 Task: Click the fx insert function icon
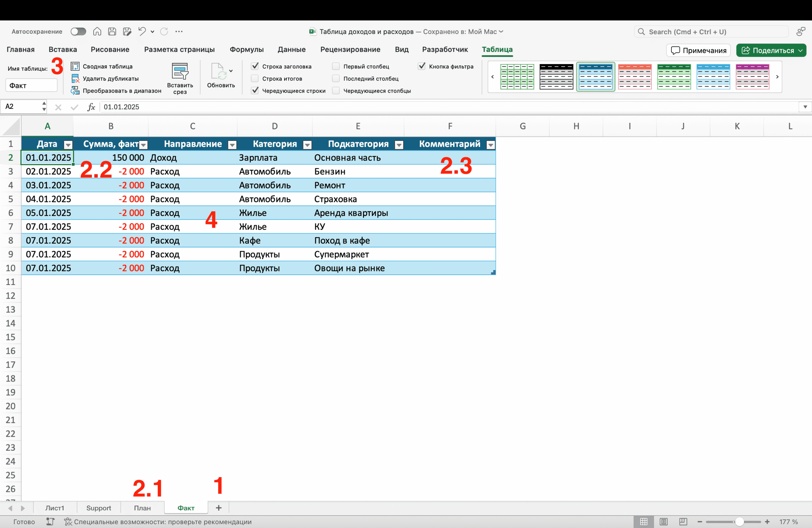pos(91,107)
